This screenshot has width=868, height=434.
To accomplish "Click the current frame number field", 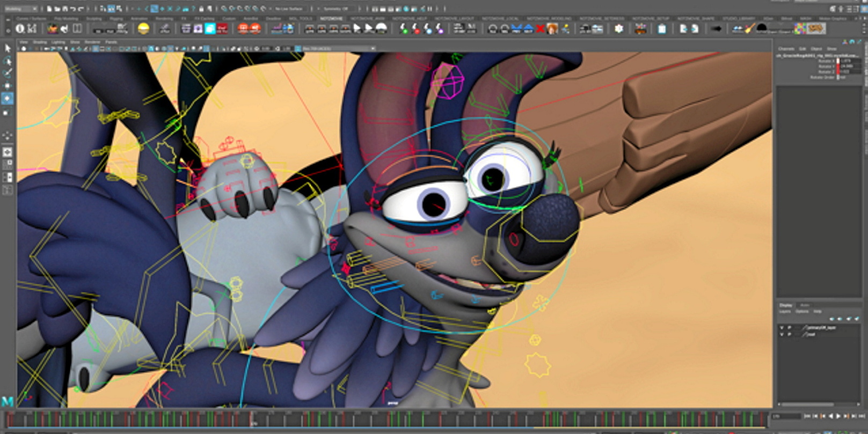I will [x=786, y=416].
